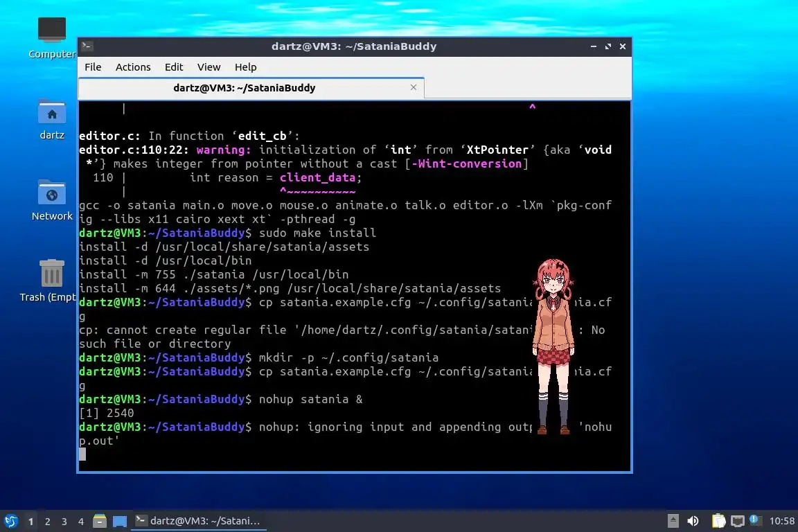Click the 'such file or directory' error line
Viewport: 798px width, 532px height.
(x=154, y=344)
